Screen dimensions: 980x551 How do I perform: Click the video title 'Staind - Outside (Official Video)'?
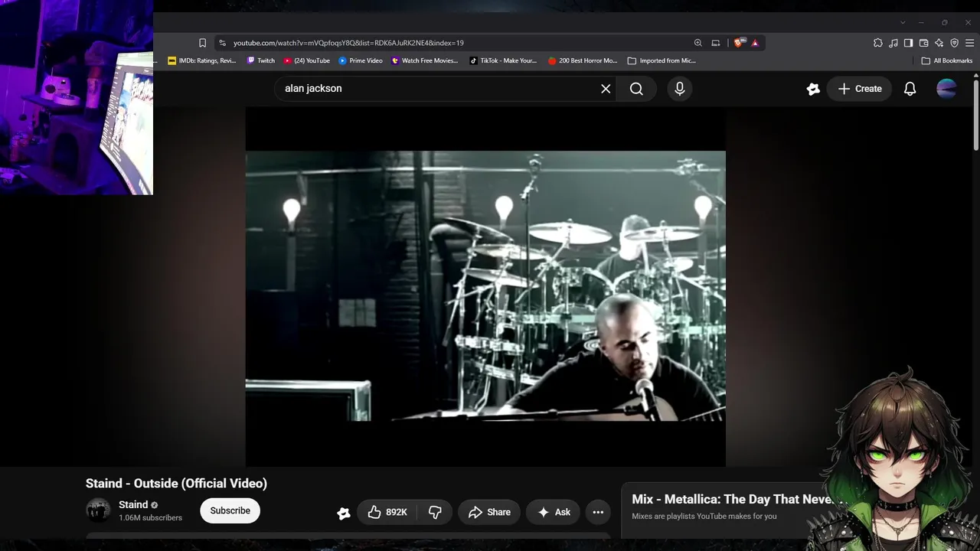(x=176, y=484)
